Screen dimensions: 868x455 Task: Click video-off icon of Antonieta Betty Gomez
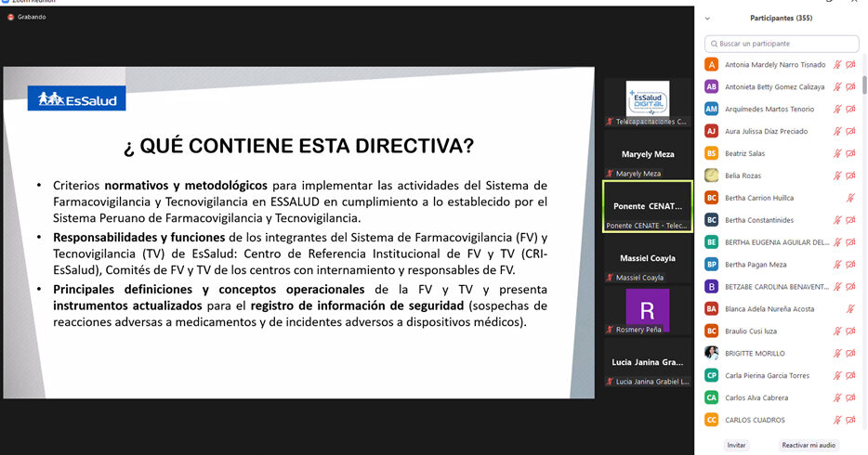tap(851, 86)
